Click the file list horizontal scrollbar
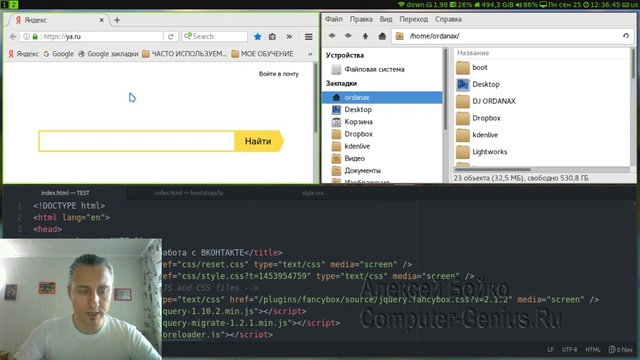This screenshot has height=360, width=640. tap(493, 169)
